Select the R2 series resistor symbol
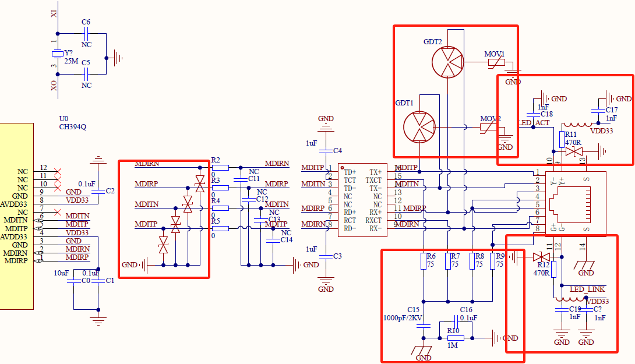The width and height of the screenshot is (635, 364). 220,168
